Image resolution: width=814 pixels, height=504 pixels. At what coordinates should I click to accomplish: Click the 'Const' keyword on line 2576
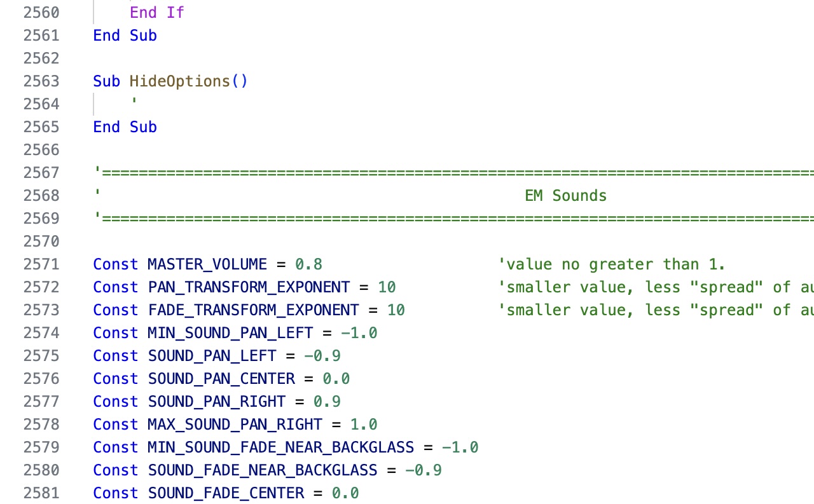tap(115, 379)
